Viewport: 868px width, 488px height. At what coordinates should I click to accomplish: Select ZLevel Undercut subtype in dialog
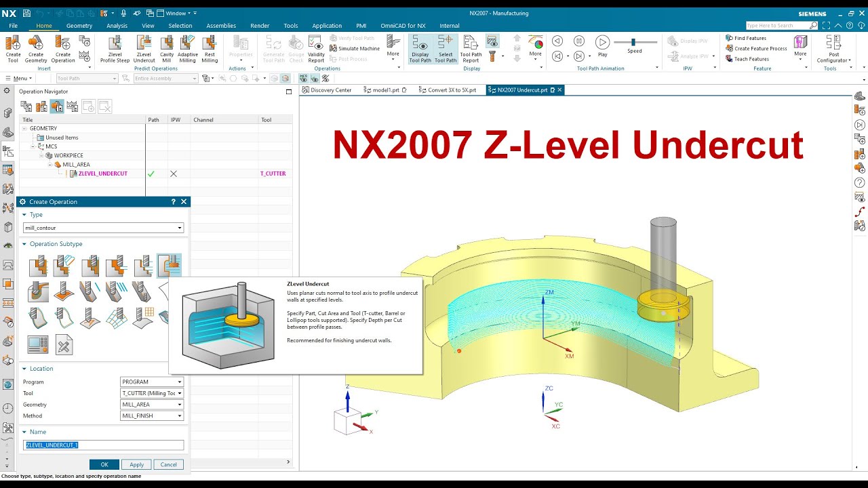coord(170,265)
